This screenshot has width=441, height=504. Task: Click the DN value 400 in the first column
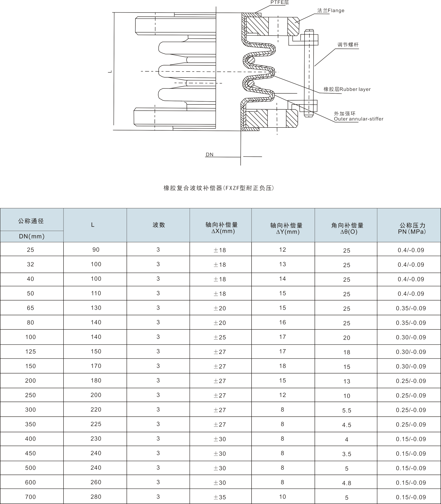pyautogui.click(x=30, y=439)
